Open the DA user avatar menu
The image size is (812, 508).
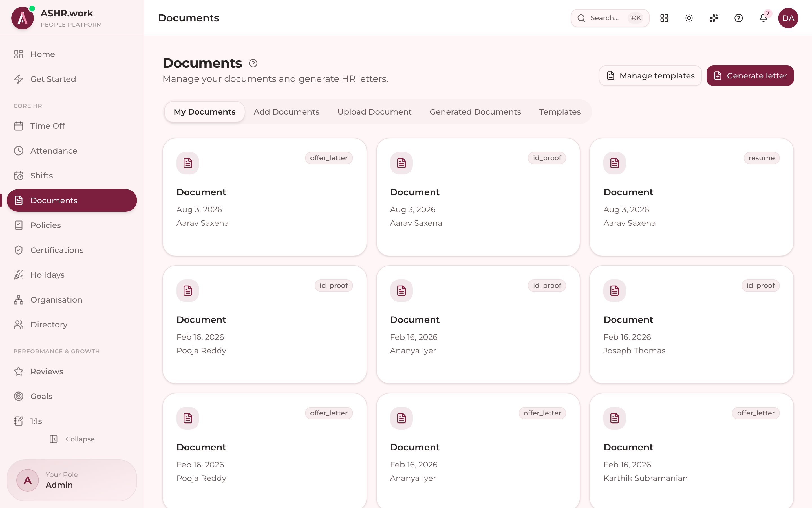pyautogui.click(x=788, y=18)
